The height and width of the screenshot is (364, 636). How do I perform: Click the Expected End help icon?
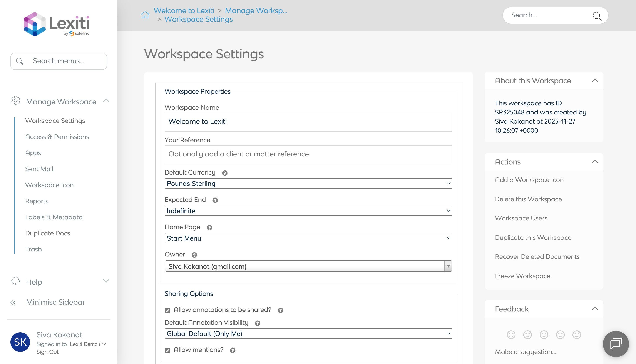tap(215, 200)
